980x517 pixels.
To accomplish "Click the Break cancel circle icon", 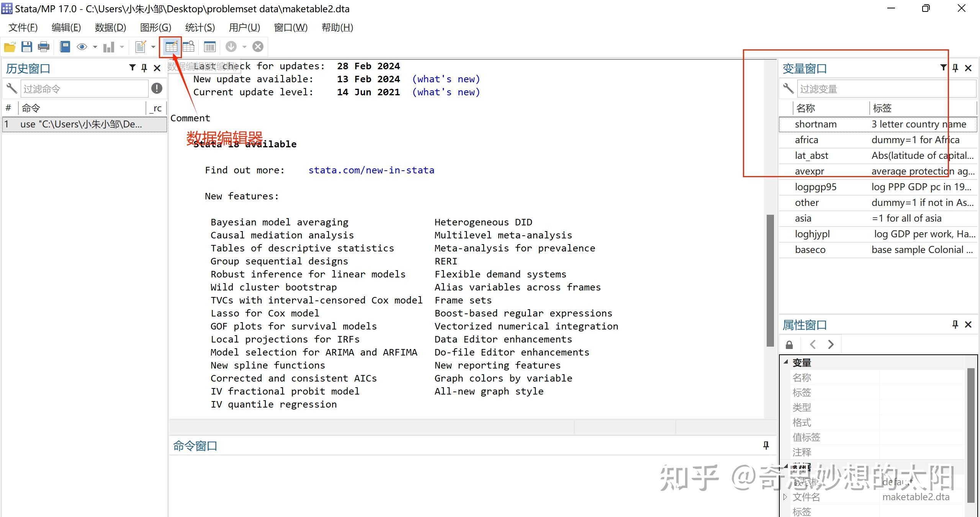I will click(258, 47).
